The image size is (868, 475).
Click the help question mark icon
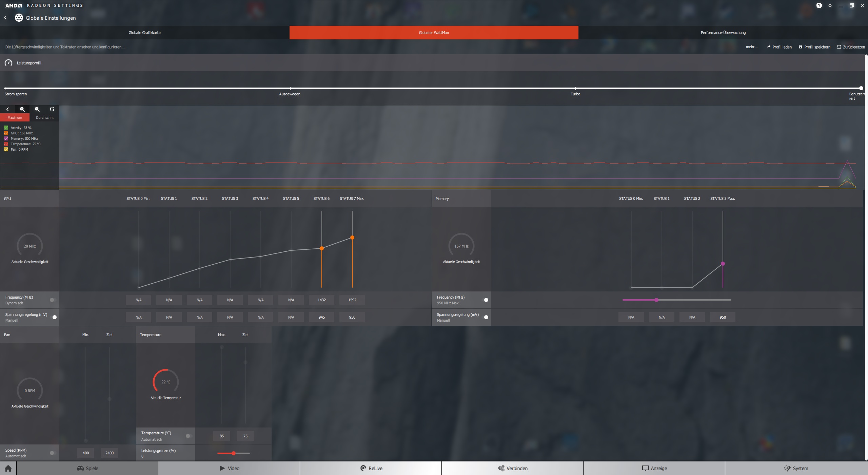click(x=819, y=5)
